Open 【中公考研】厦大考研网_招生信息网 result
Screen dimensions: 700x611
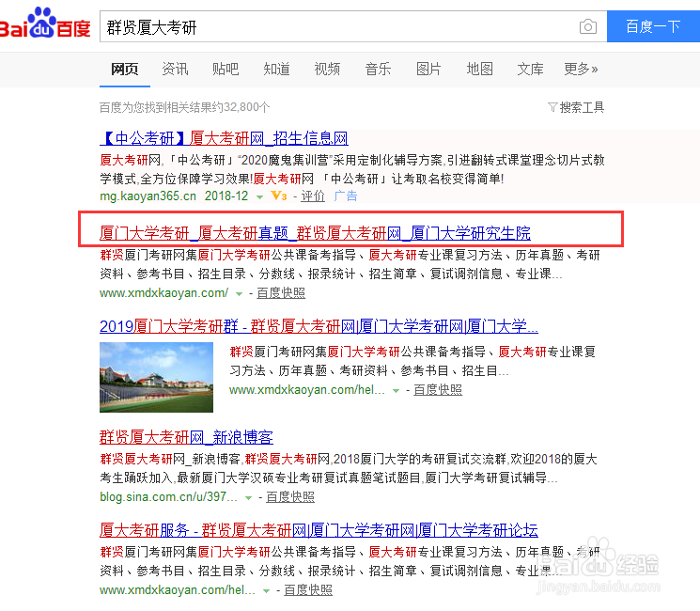click(x=224, y=138)
